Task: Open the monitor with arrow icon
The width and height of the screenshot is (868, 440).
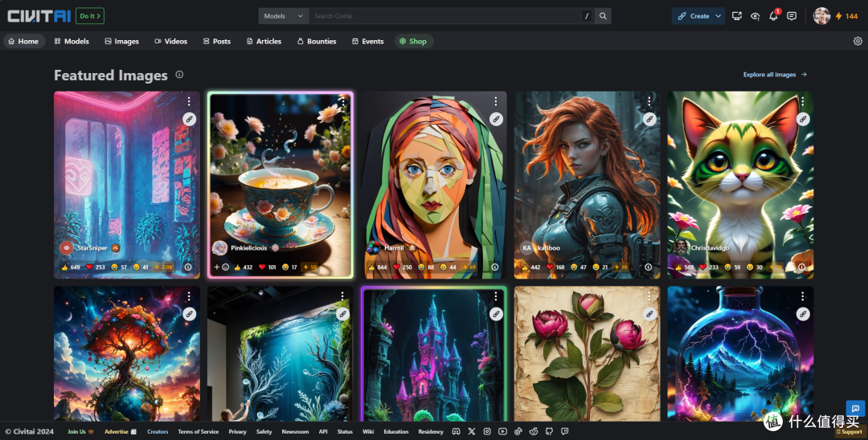Action: tap(737, 16)
